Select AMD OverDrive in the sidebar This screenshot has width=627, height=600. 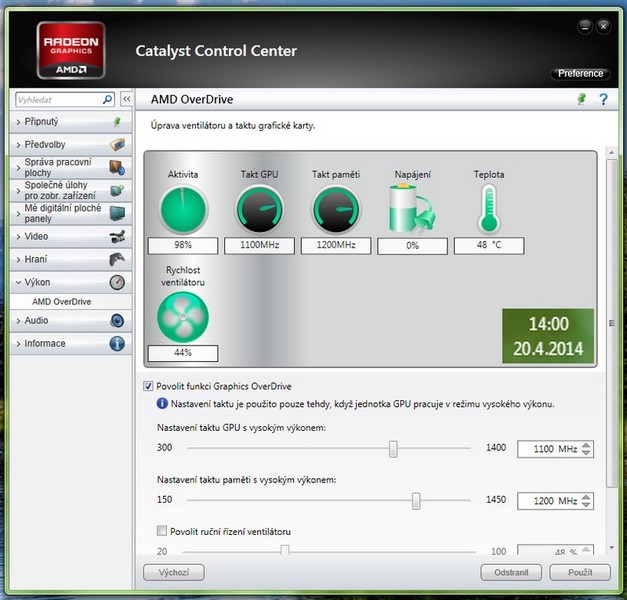(61, 301)
